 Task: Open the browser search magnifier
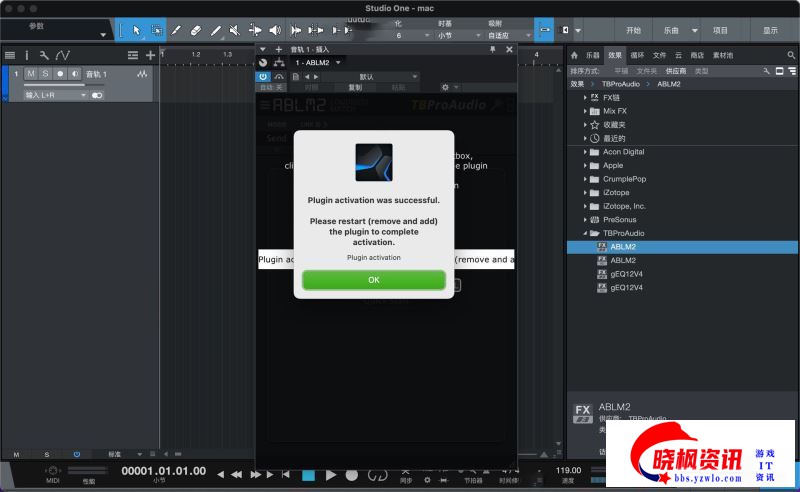pyautogui.click(x=791, y=55)
